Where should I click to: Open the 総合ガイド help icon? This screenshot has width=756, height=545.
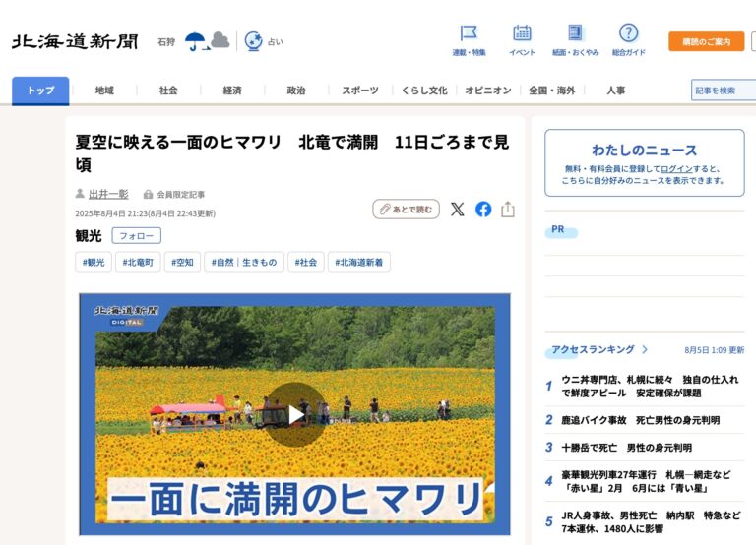point(628,34)
